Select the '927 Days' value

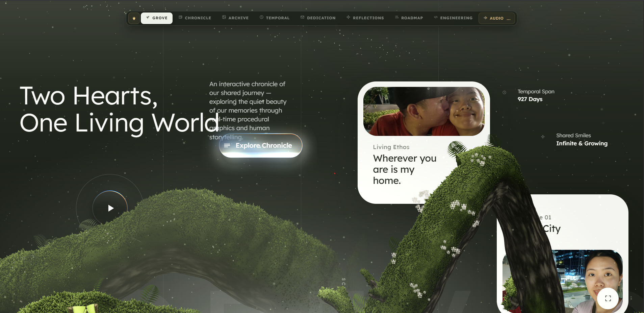(530, 99)
